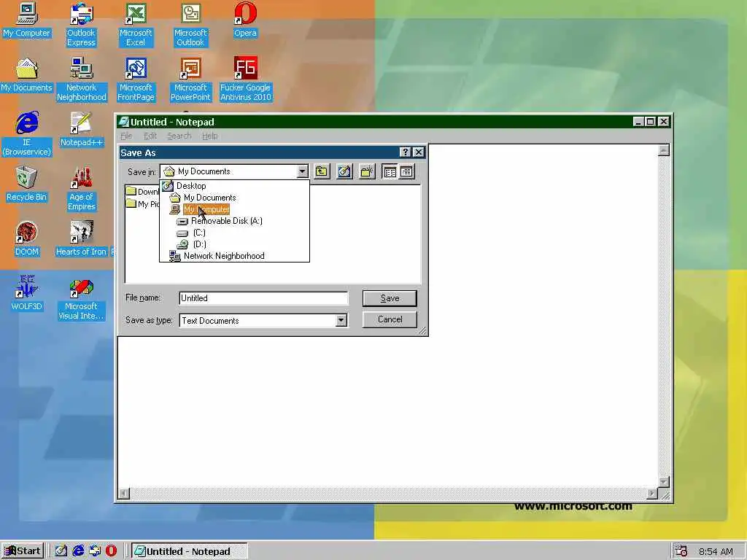
Task: Open the Notepad Search menu
Action: point(179,136)
